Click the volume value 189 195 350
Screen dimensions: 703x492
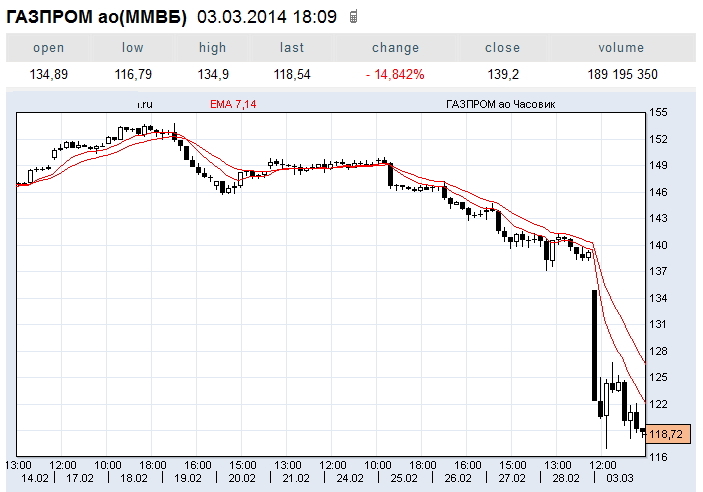[x=622, y=74]
